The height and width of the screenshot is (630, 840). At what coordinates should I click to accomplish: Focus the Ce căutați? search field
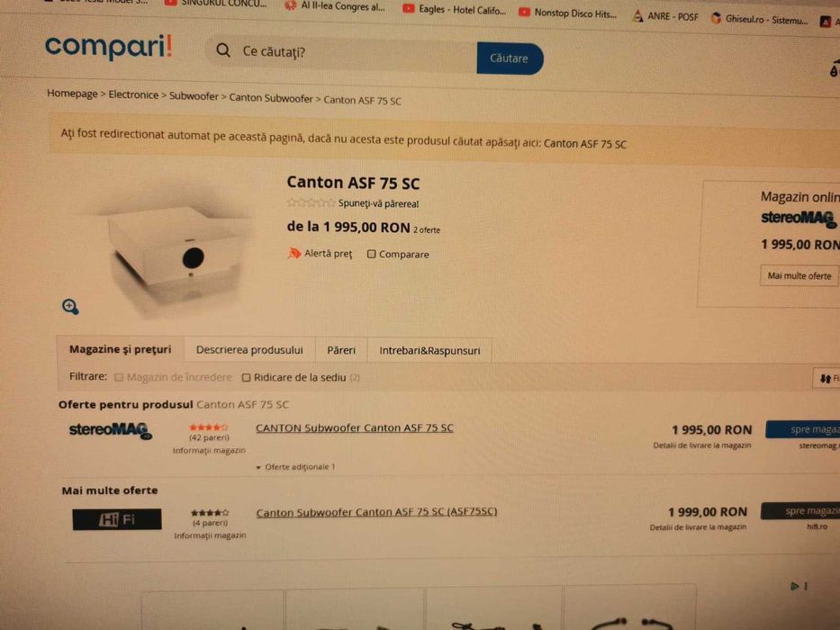click(x=354, y=52)
